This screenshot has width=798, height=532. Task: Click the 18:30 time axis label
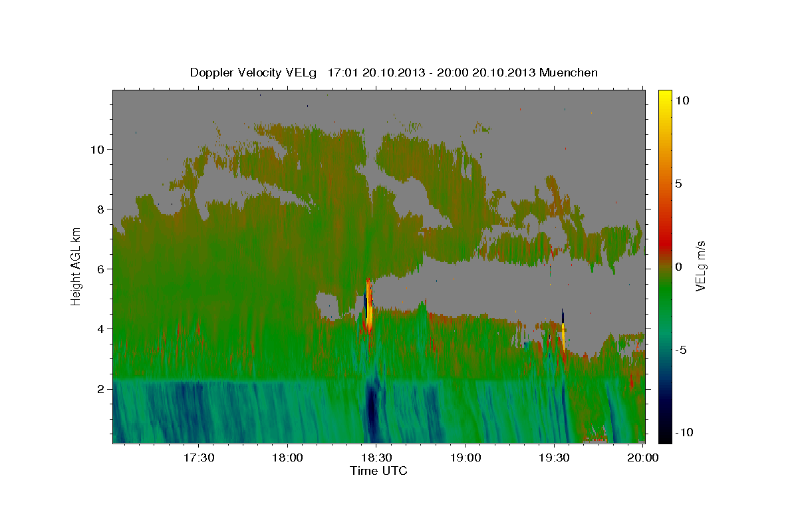tap(376, 458)
